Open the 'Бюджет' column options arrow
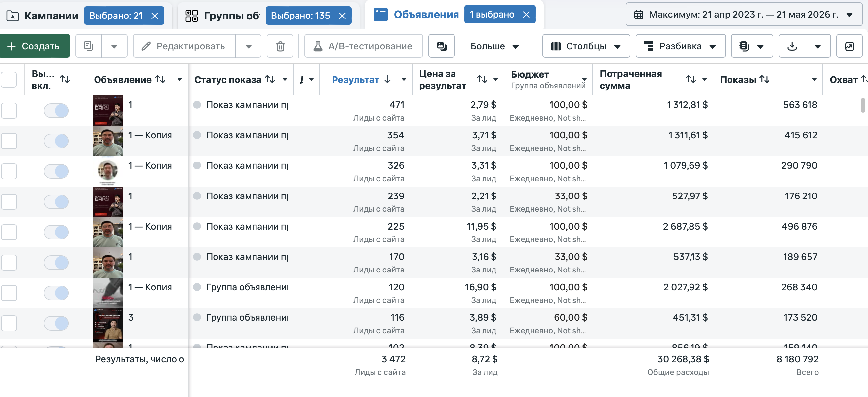 tap(584, 79)
